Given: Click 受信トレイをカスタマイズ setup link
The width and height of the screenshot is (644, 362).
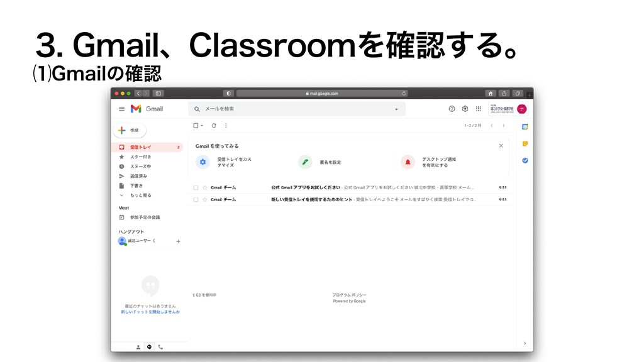Looking at the screenshot, I should 234,162.
